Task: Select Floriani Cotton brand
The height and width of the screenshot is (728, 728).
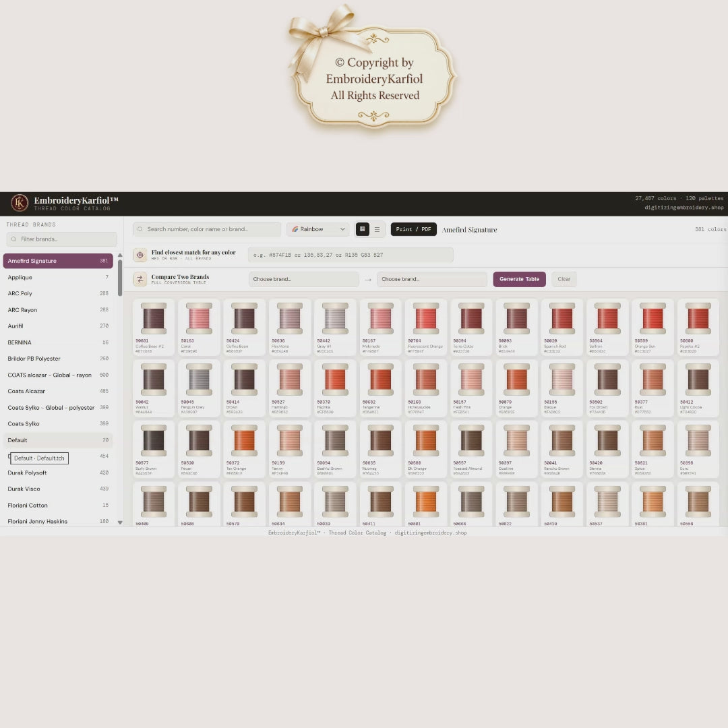Action: [58, 505]
